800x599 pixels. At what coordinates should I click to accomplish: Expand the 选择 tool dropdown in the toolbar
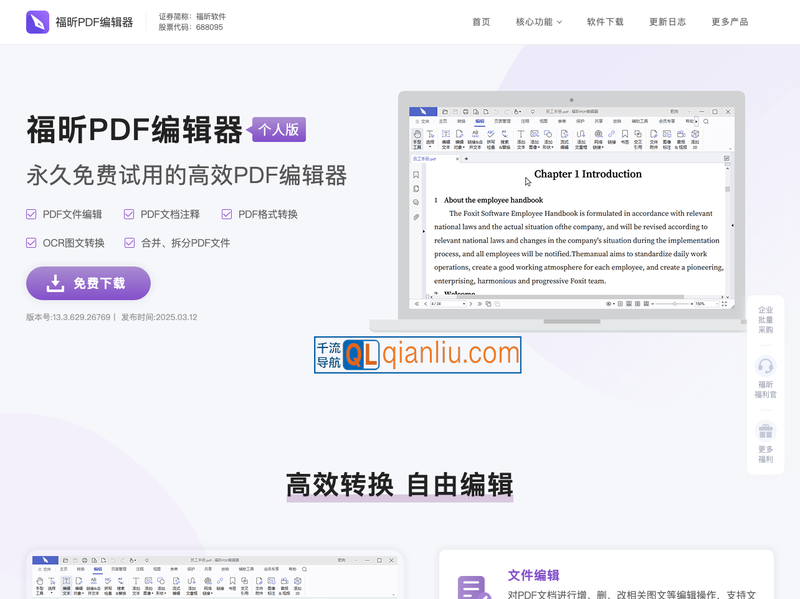click(428, 145)
